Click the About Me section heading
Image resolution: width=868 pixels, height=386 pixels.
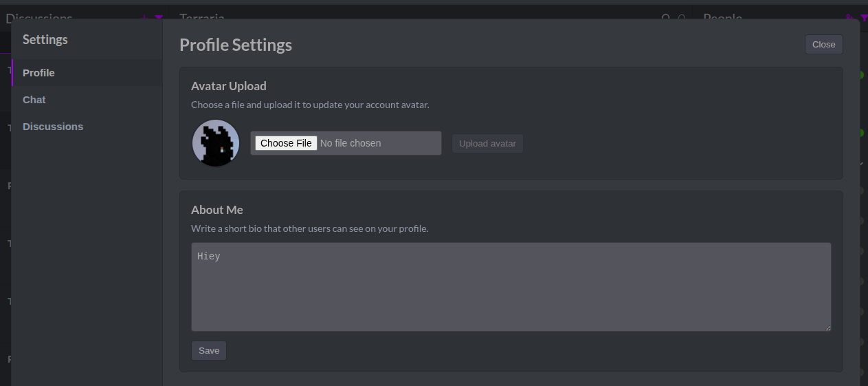pos(217,210)
